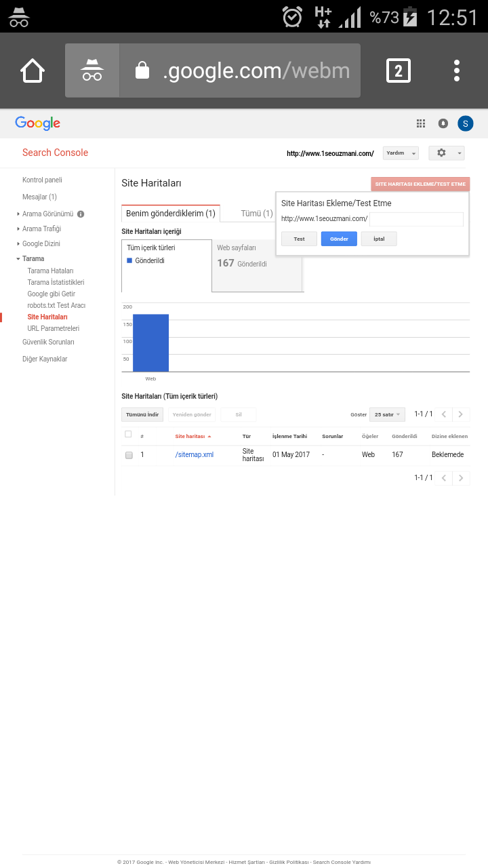Click Tümünü indir button
Screen dimensions: 488x868
[142, 414]
